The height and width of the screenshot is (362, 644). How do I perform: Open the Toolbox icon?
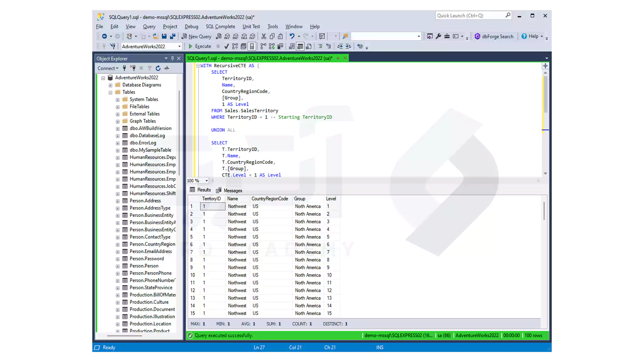click(447, 36)
